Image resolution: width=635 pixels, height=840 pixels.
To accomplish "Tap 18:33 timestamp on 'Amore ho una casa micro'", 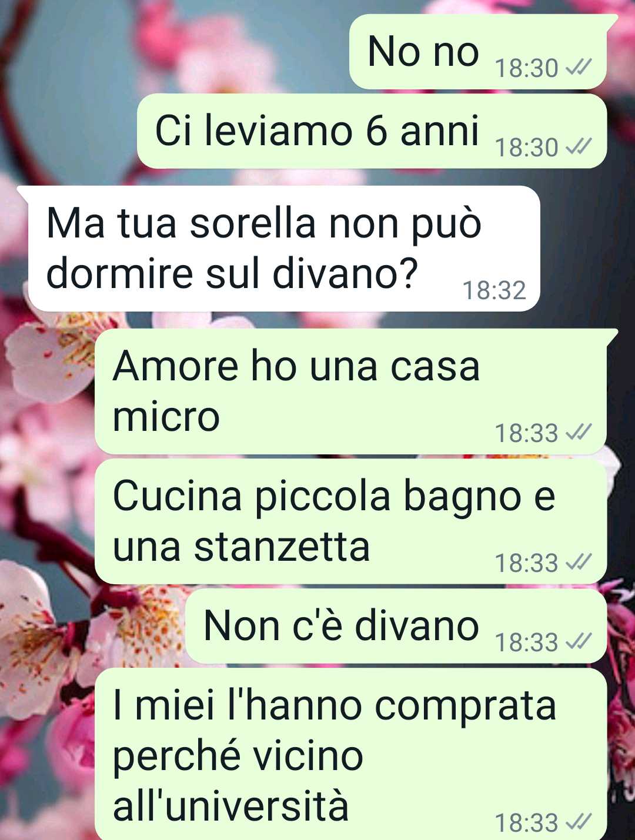I will [x=526, y=434].
